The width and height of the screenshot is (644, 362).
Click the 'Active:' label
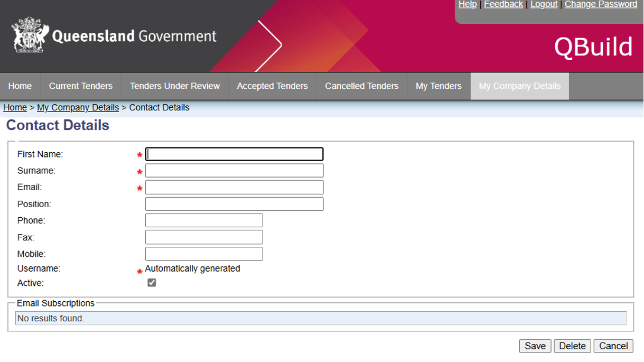(x=31, y=283)
